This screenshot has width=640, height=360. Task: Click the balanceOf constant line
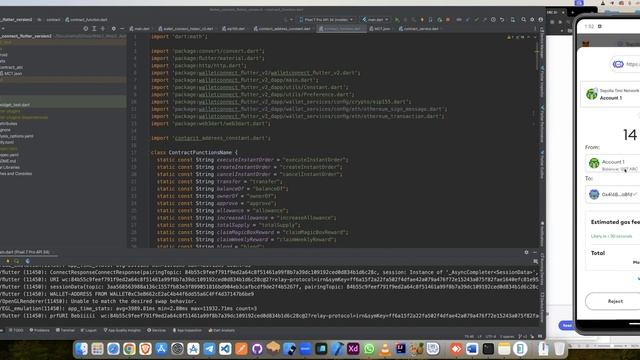click(222, 189)
